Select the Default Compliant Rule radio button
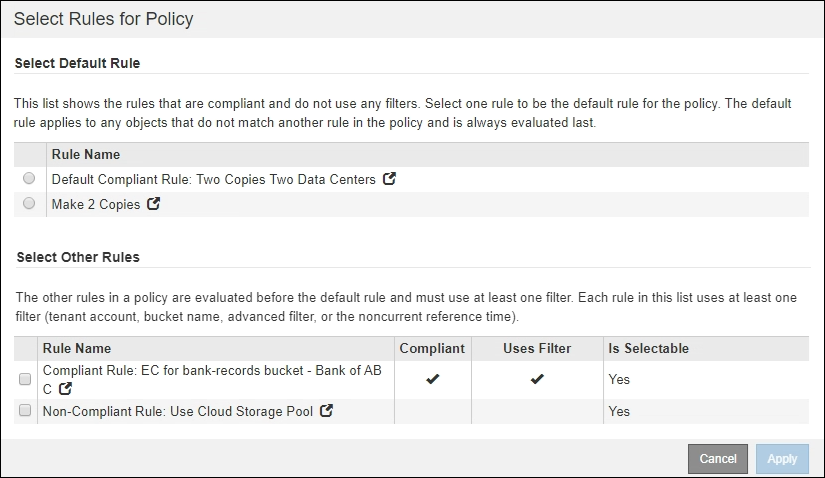The image size is (825, 478). coord(29,179)
